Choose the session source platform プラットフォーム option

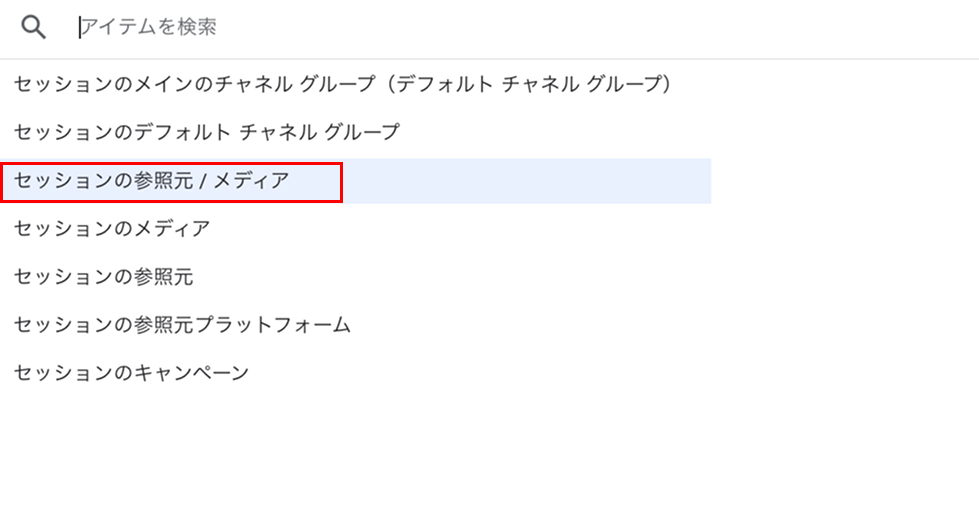(x=355, y=325)
